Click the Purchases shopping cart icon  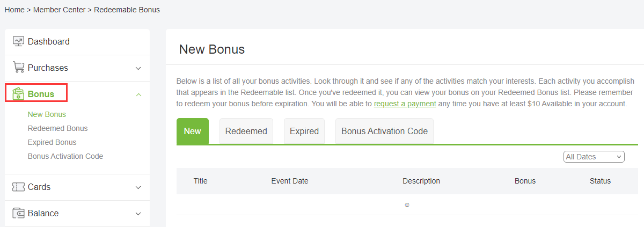(x=19, y=68)
